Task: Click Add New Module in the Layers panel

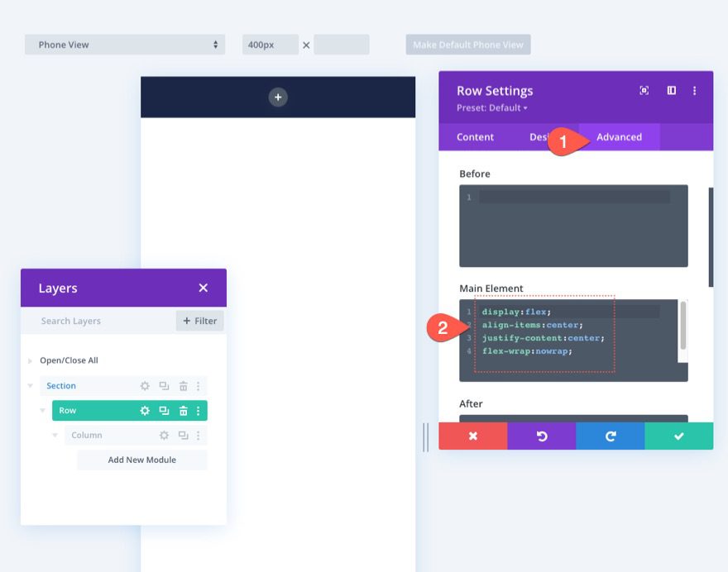Action: point(141,460)
